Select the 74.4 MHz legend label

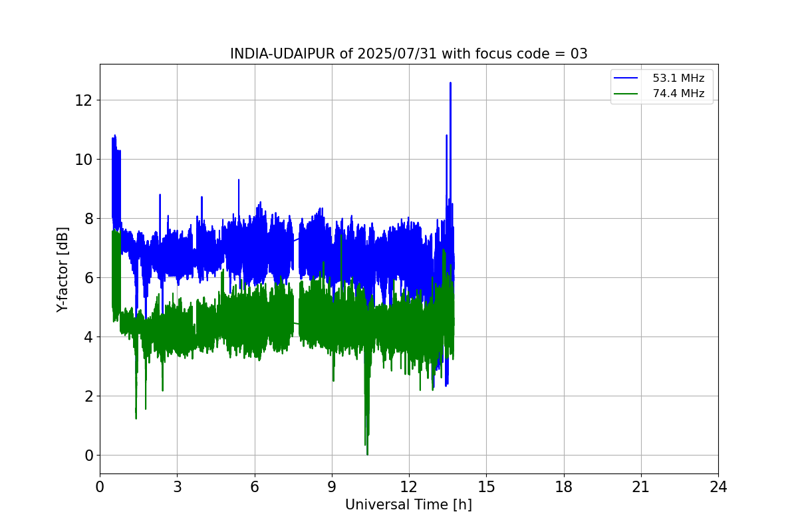(678, 94)
